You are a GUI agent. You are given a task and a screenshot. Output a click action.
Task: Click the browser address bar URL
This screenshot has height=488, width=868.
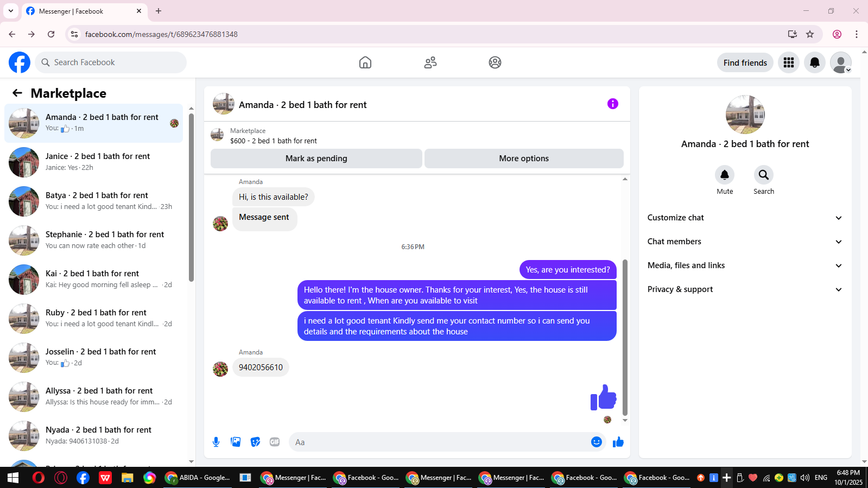click(x=161, y=34)
